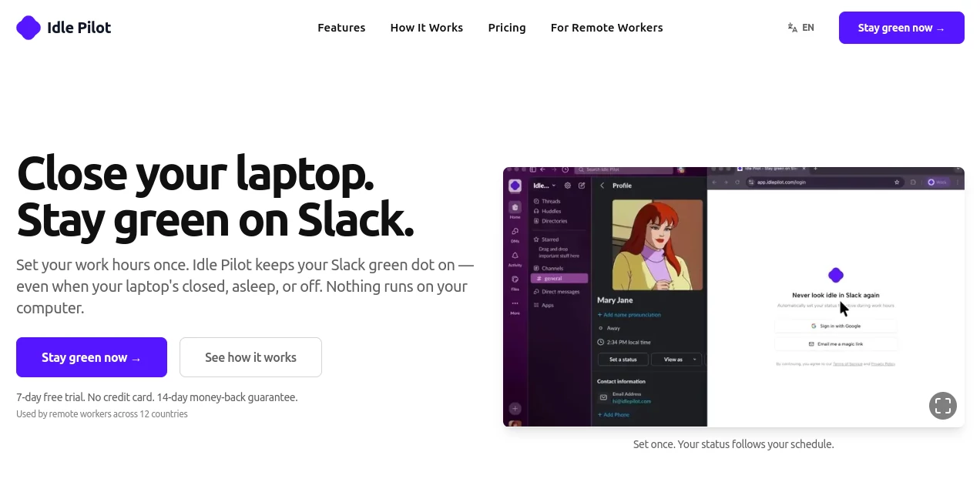Click Mary Jane's profile picture
Viewport: 980px width, 502px height.
click(x=657, y=245)
